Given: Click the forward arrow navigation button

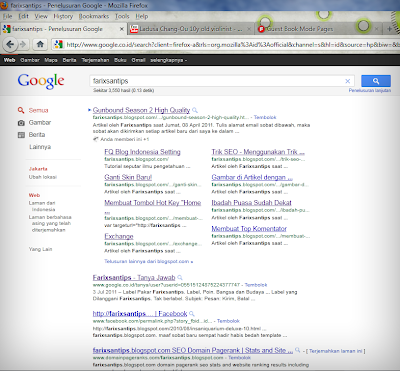Looking at the screenshot, I should (x=23, y=44).
